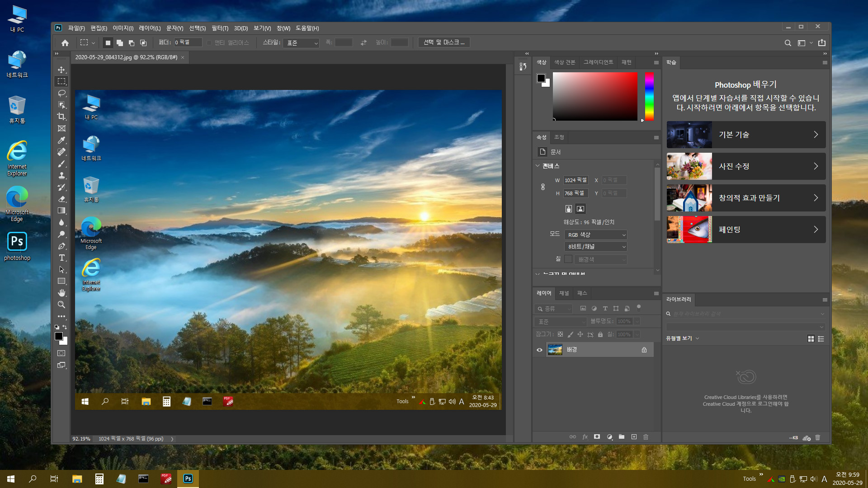Select the History Brush tool
Image resolution: width=868 pixels, height=488 pixels.
[x=61, y=187]
